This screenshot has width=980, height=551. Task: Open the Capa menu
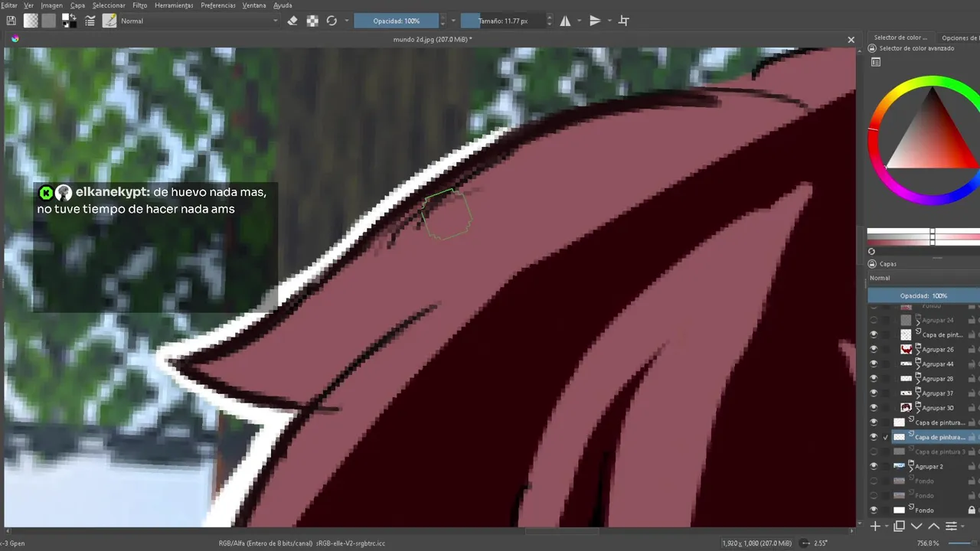point(77,5)
